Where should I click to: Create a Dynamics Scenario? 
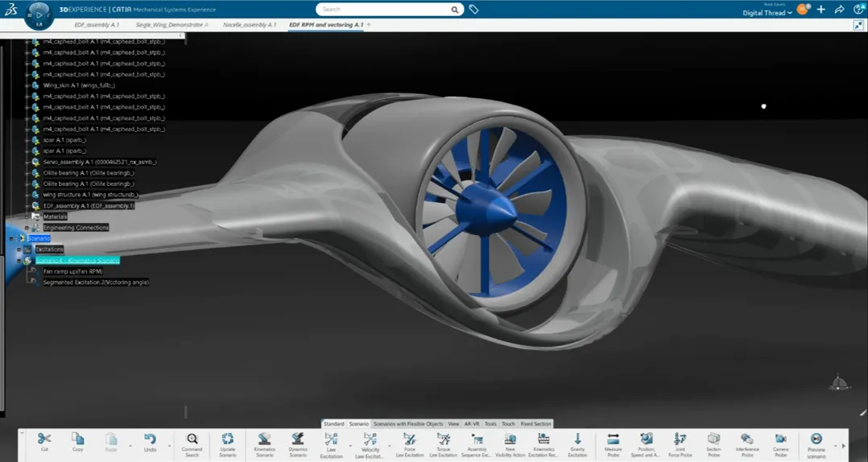(x=298, y=445)
